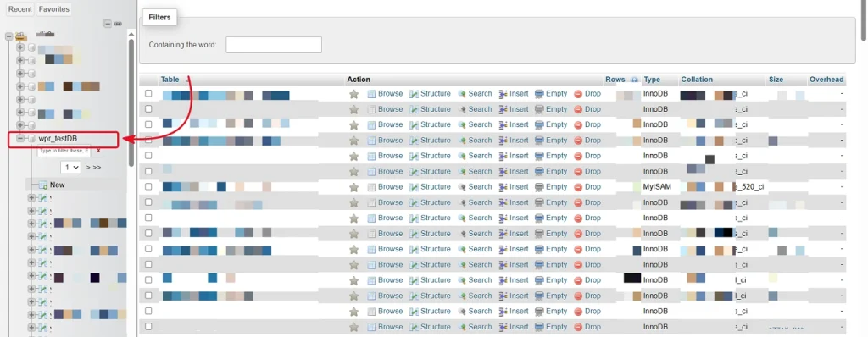
Task: Collapse the wpr_testDB database node
Action: (x=20, y=138)
